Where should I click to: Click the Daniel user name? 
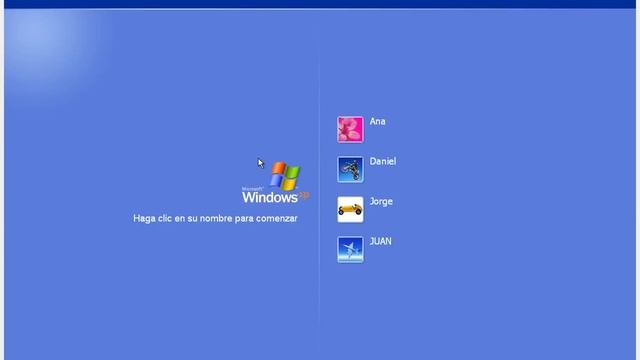(x=382, y=161)
